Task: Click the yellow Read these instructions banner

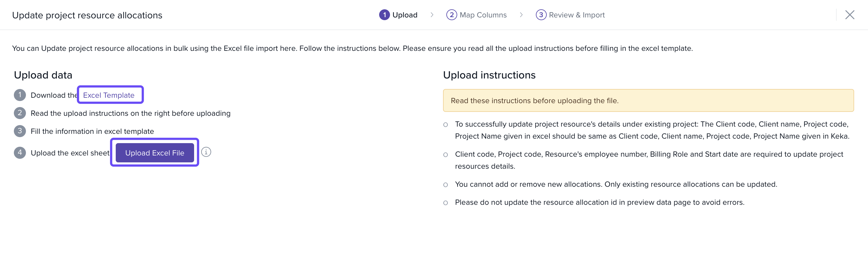Action: pos(648,100)
